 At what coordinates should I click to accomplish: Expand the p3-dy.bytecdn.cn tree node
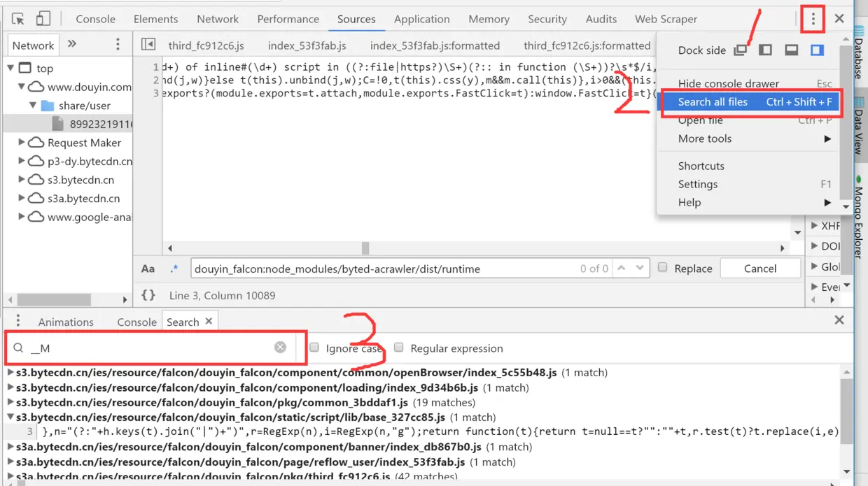(x=22, y=161)
